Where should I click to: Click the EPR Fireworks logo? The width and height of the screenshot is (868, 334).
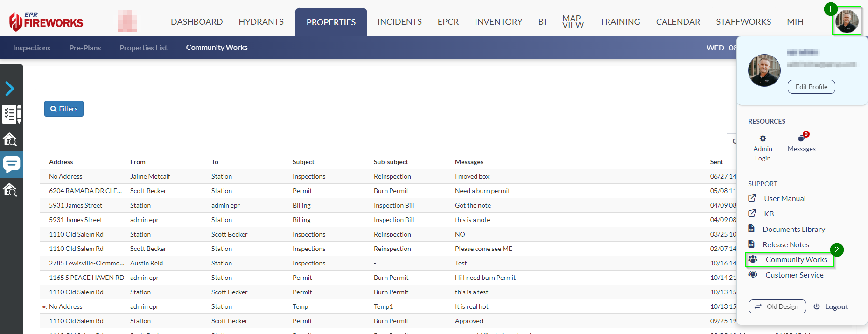[46, 21]
